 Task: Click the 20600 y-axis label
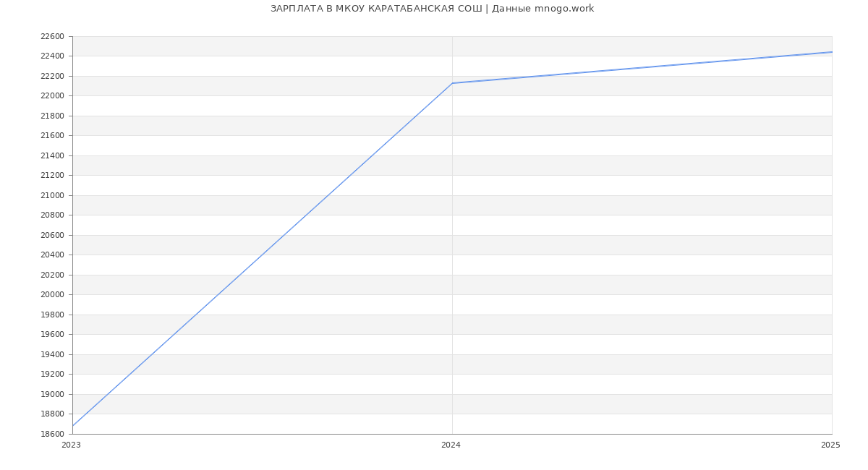tap(52, 235)
